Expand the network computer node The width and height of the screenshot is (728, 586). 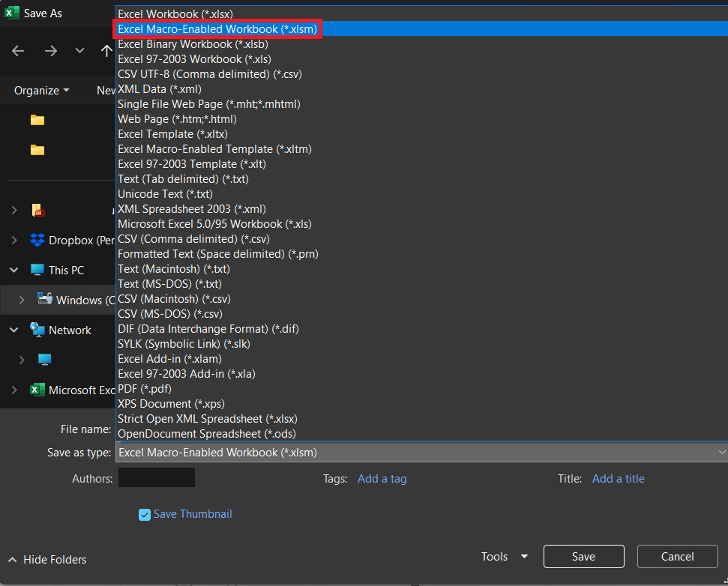pos(21,360)
